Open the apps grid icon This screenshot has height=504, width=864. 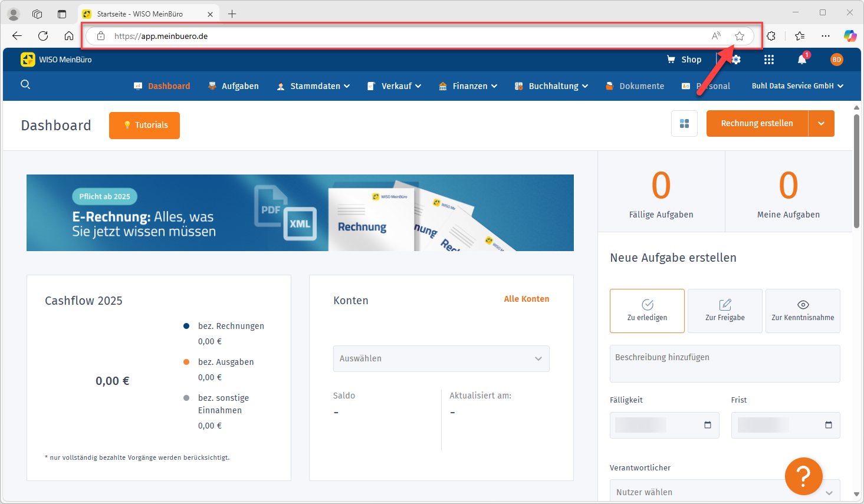[769, 60]
